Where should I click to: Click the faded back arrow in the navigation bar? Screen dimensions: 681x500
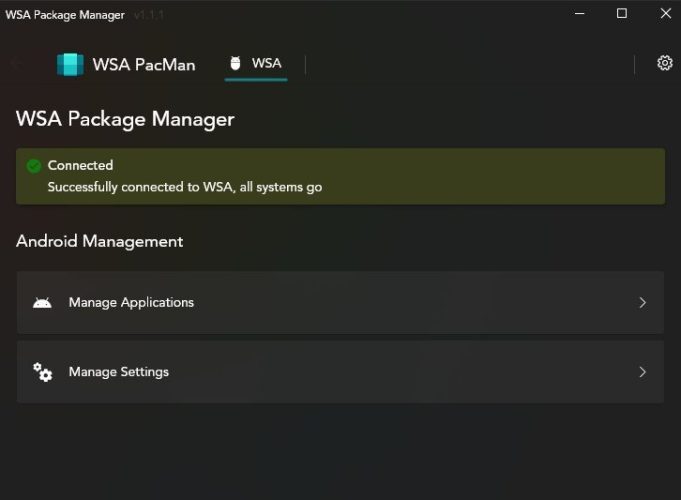coord(17,64)
